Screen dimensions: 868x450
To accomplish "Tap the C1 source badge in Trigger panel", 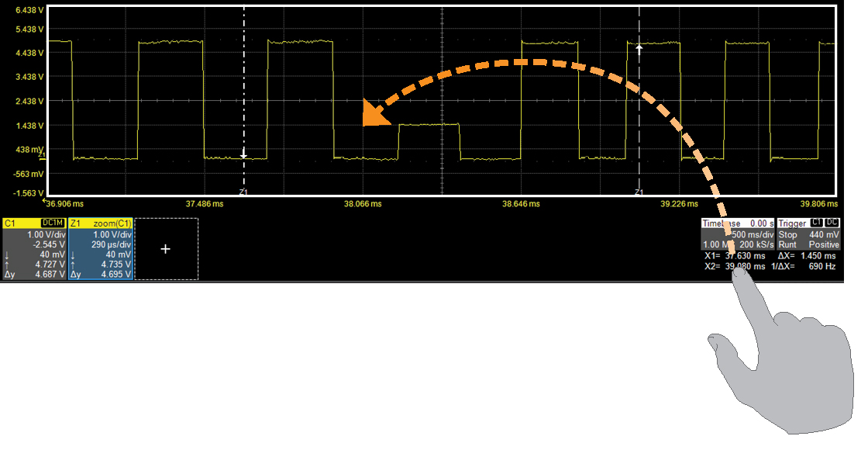I will pos(817,223).
